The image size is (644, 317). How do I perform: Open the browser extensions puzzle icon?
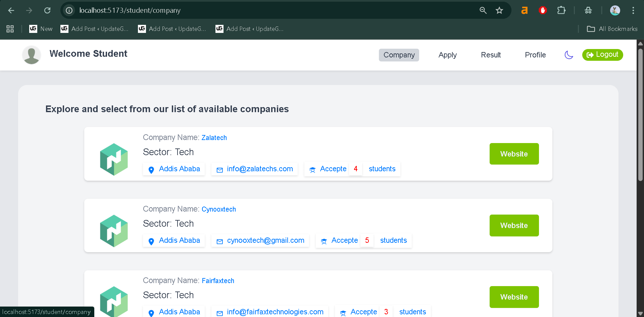561,10
